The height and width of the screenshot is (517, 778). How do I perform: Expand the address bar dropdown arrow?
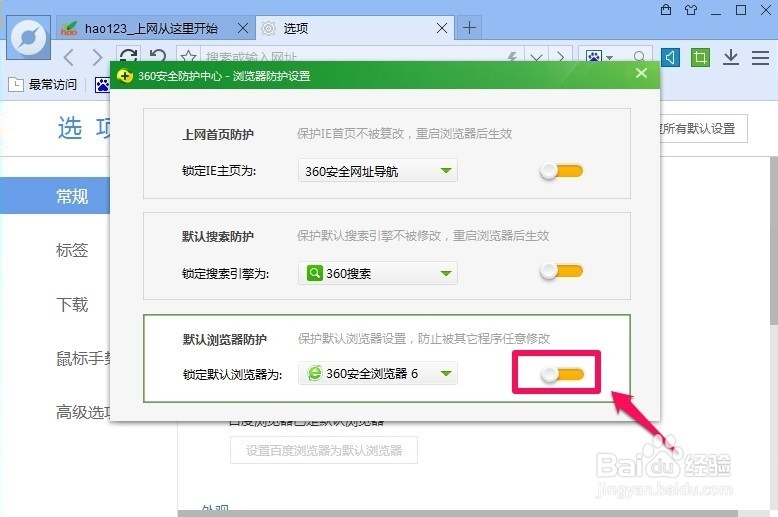pos(536,57)
